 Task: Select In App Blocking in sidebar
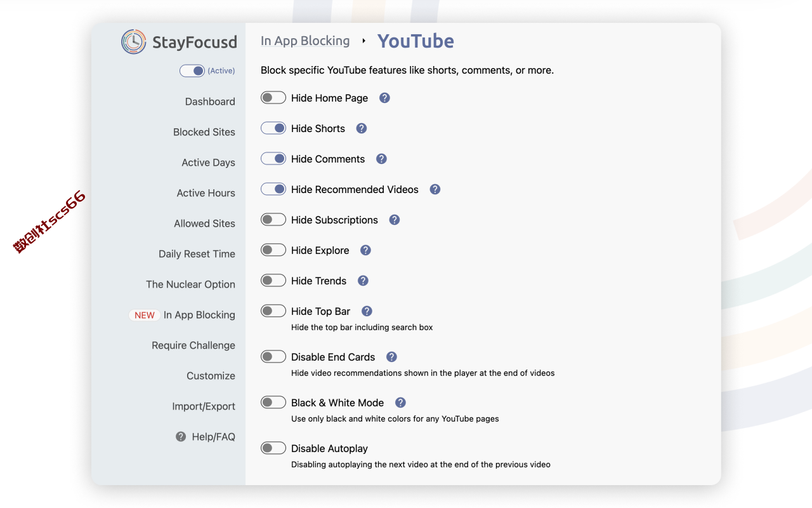[x=199, y=315]
